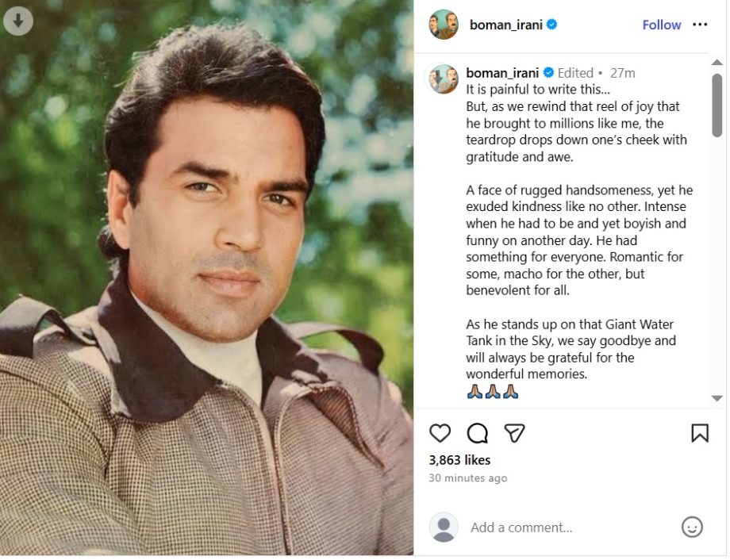Screen dimensions: 730x560
Task: Share the post with the paper plane icon
Action: [x=513, y=433]
